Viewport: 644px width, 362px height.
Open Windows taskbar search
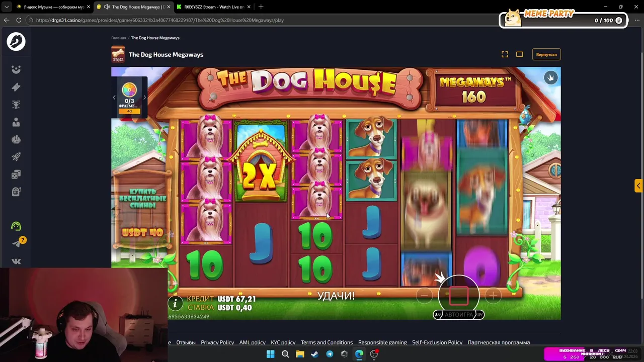click(285, 354)
